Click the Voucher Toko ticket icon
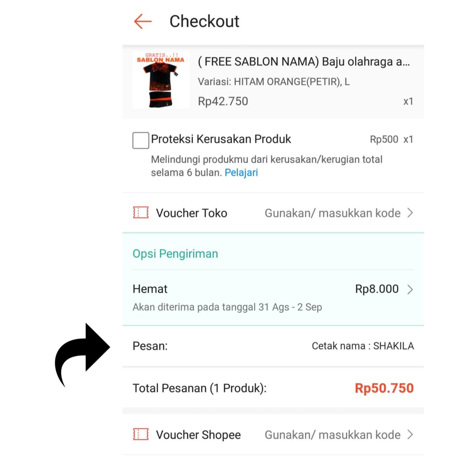 pos(140,213)
